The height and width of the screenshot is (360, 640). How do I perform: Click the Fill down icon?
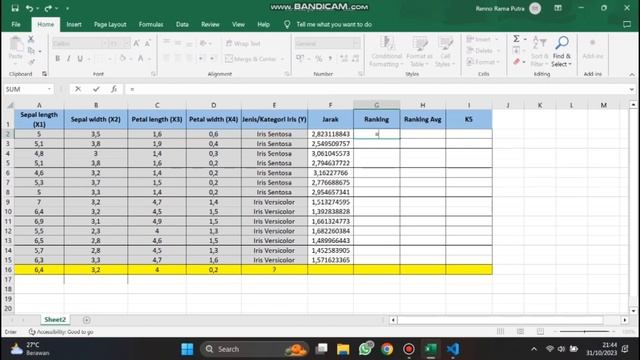[516, 50]
